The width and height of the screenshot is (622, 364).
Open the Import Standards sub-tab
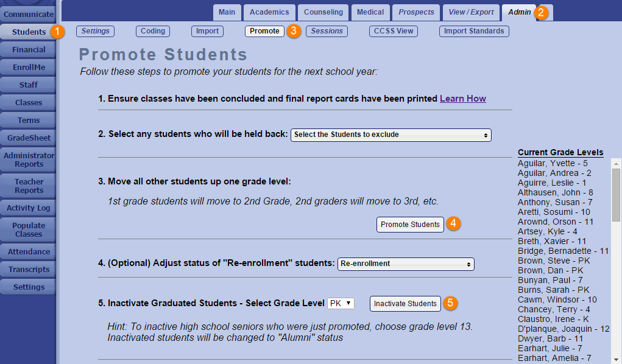(x=474, y=31)
